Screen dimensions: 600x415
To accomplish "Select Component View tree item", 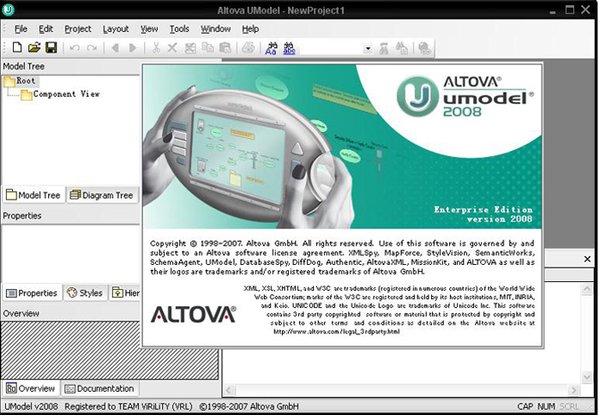I will (x=66, y=94).
